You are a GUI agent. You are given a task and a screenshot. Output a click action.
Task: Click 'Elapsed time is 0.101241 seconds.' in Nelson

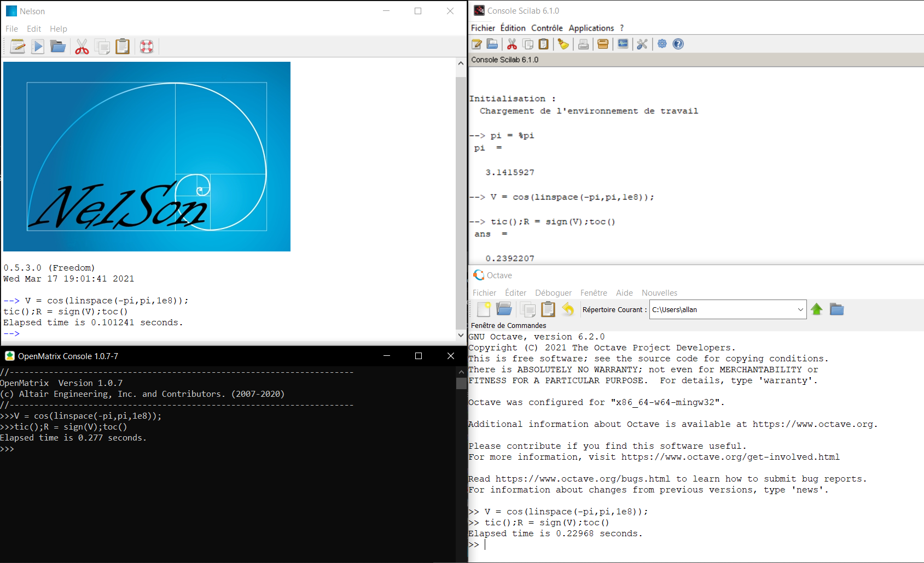(93, 322)
